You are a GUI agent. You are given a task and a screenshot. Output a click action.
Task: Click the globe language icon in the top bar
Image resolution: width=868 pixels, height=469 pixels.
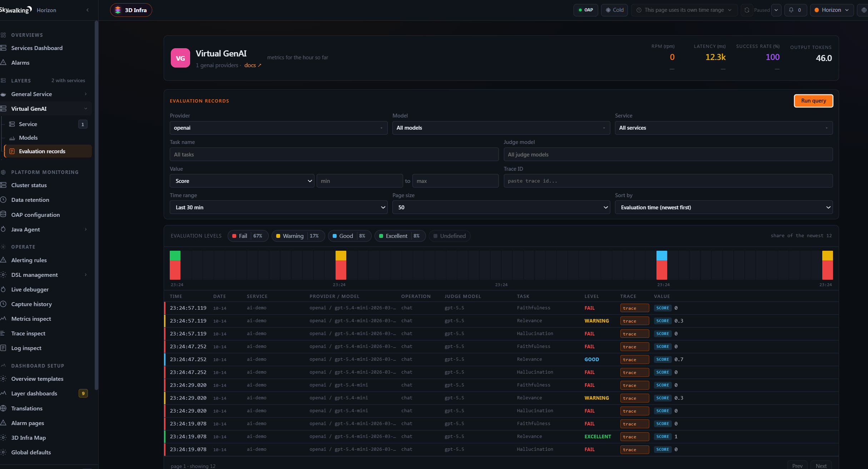pyautogui.click(x=864, y=10)
